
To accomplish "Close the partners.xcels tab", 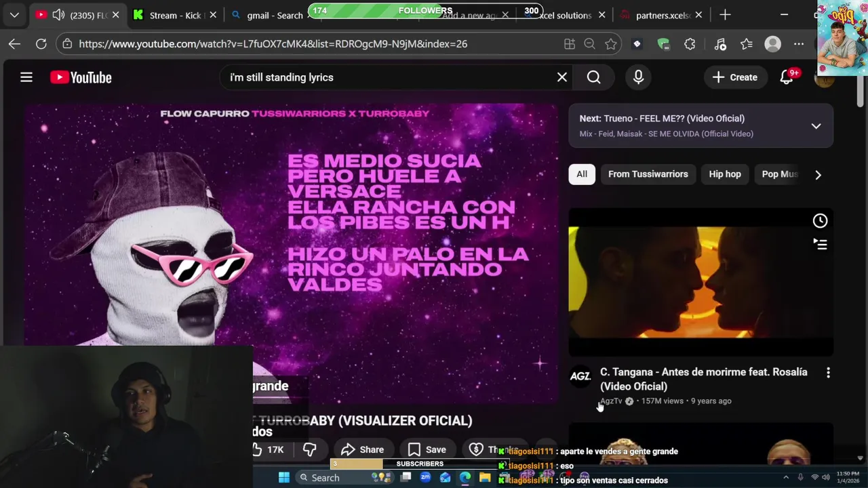I will [x=700, y=15].
